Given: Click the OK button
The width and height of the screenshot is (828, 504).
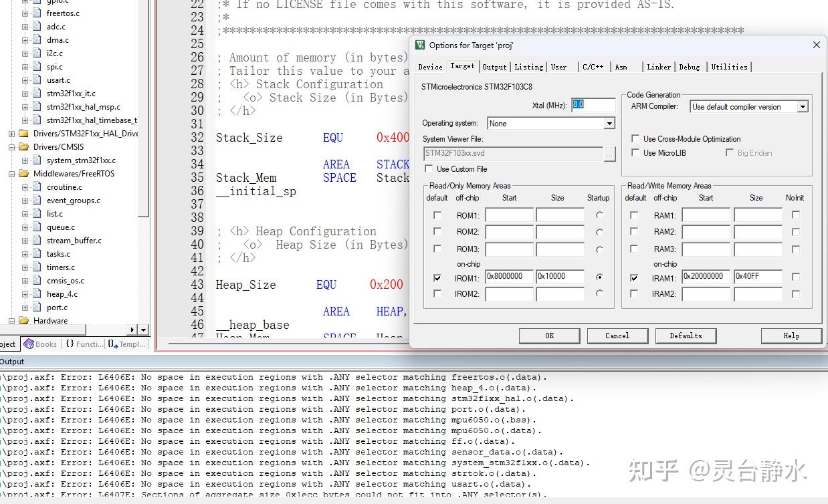Looking at the screenshot, I should [550, 336].
